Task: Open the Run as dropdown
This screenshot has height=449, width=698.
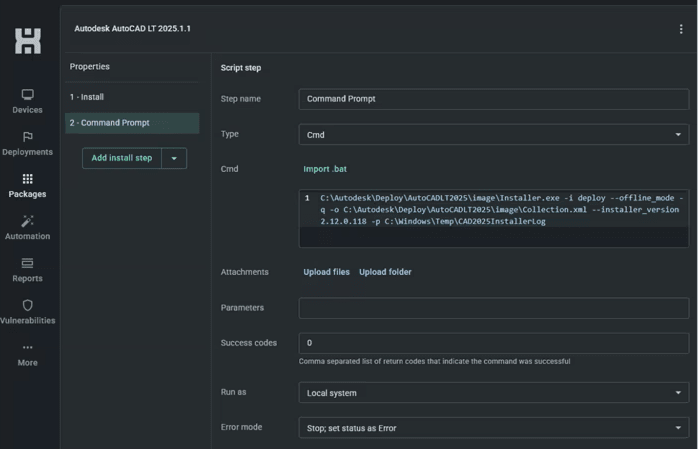Action: (x=494, y=392)
